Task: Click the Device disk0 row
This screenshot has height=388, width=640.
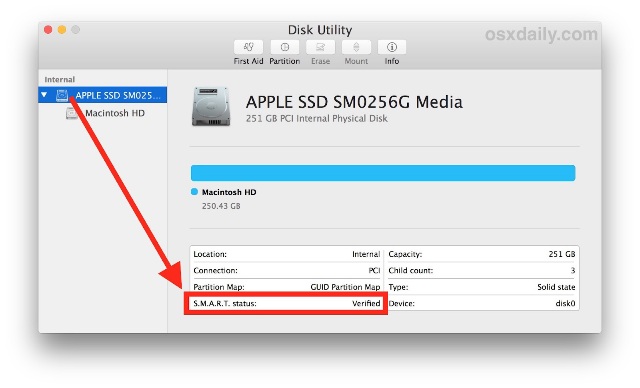Action: point(482,303)
